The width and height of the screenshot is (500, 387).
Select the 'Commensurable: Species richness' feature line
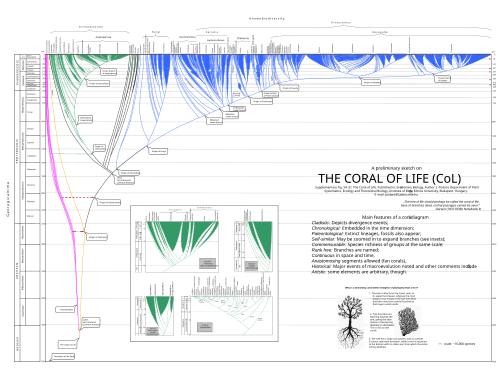[377, 244]
